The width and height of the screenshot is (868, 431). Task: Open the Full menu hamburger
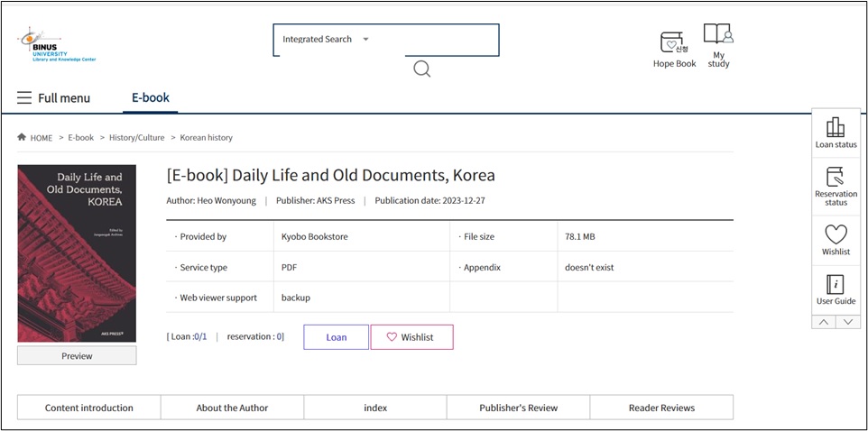tap(24, 98)
